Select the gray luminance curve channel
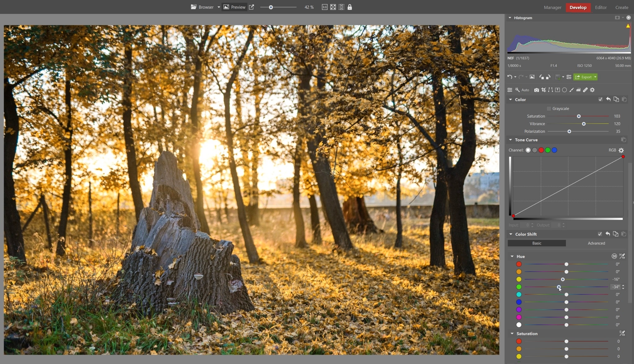This screenshot has width=634, height=364. coord(535,150)
